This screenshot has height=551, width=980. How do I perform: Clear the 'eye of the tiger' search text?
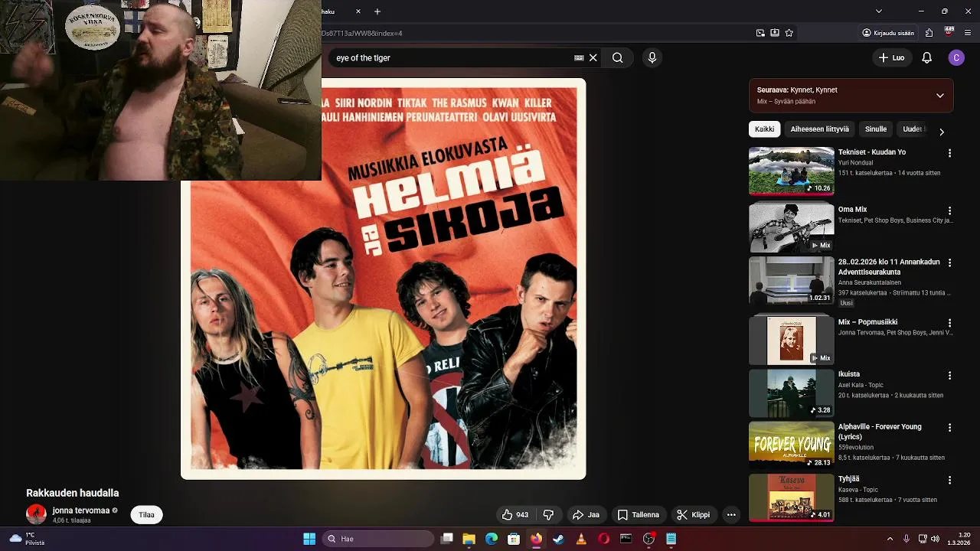593,57
